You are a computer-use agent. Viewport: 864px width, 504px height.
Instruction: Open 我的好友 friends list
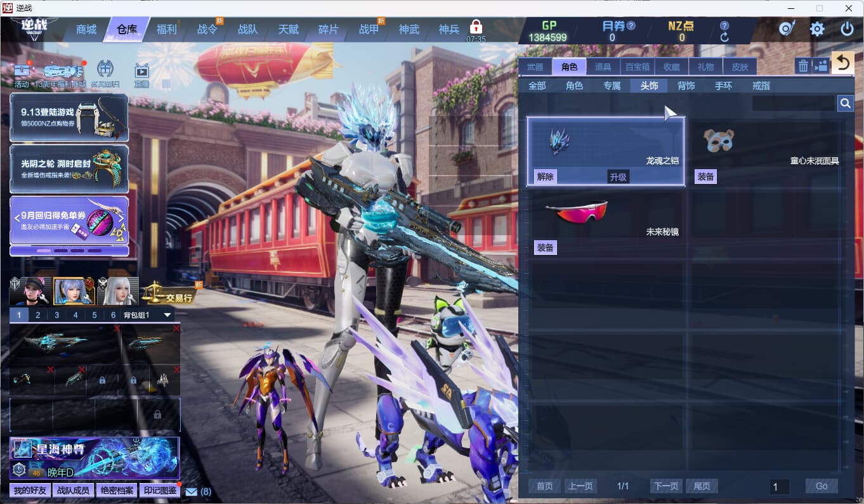[30, 491]
